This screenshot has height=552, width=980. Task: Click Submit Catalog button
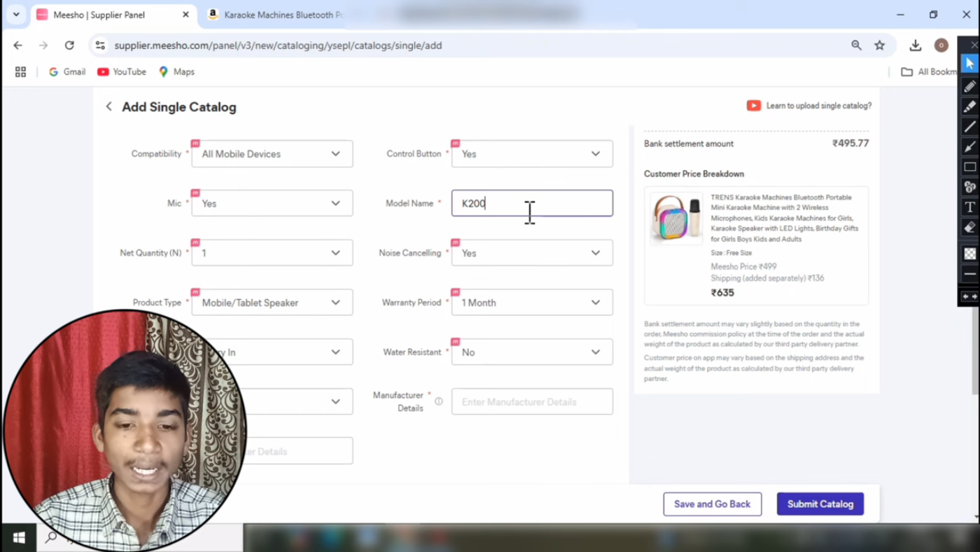820,504
